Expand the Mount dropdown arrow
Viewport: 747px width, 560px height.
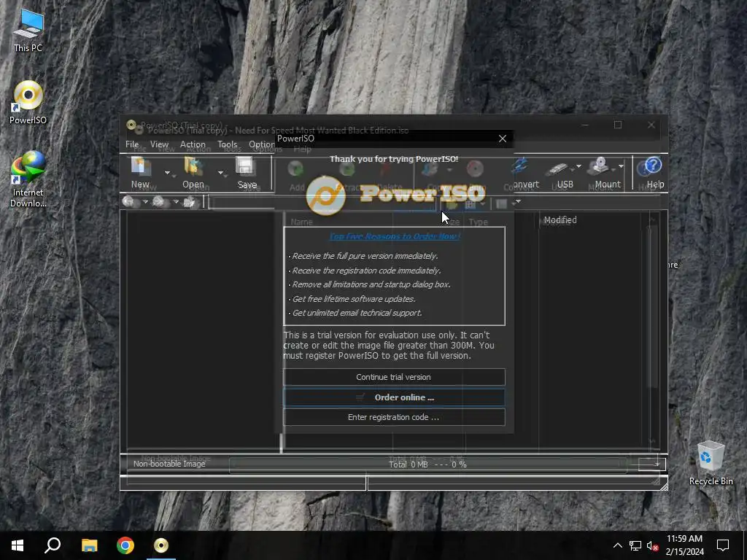[x=621, y=166]
